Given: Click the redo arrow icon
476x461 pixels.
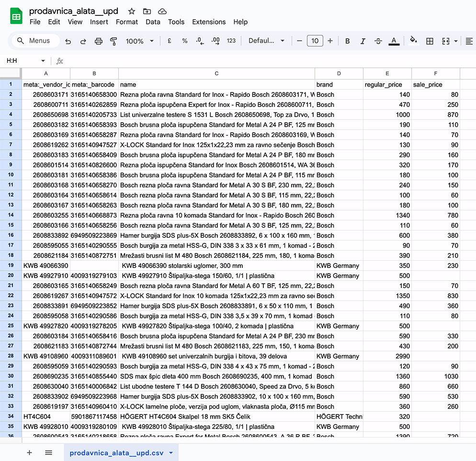Looking at the screenshot, I should (x=83, y=41).
